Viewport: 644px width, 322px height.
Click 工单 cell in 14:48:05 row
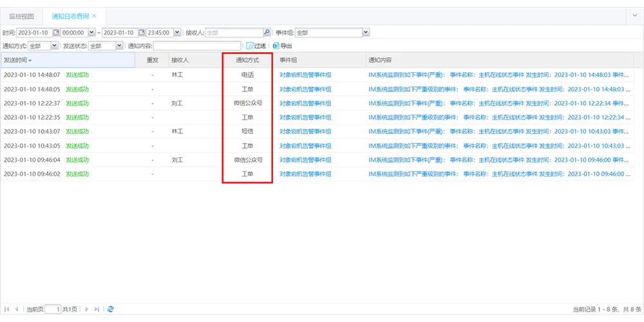[247, 89]
